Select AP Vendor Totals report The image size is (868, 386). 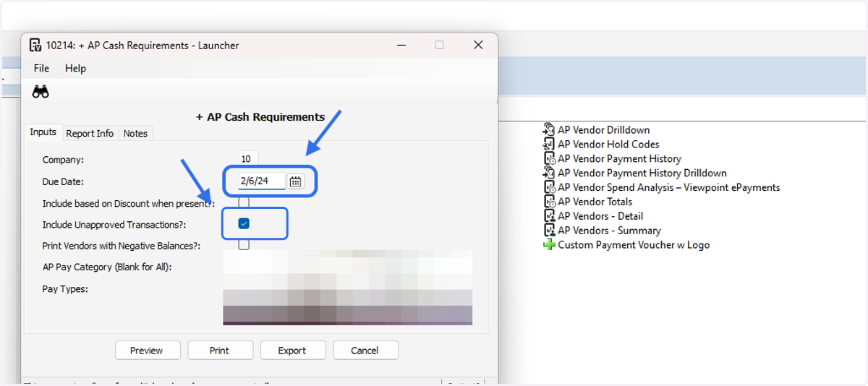click(x=595, y=202)
